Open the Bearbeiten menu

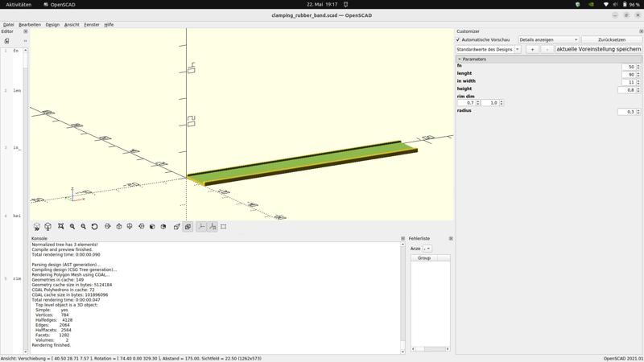tap(30, 25)
